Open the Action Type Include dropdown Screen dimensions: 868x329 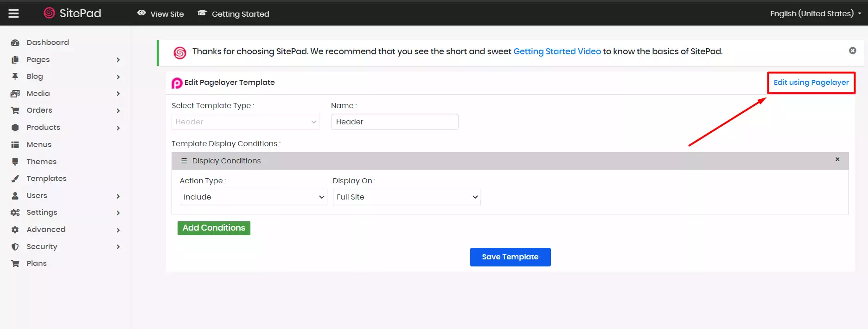click(253, 197)
